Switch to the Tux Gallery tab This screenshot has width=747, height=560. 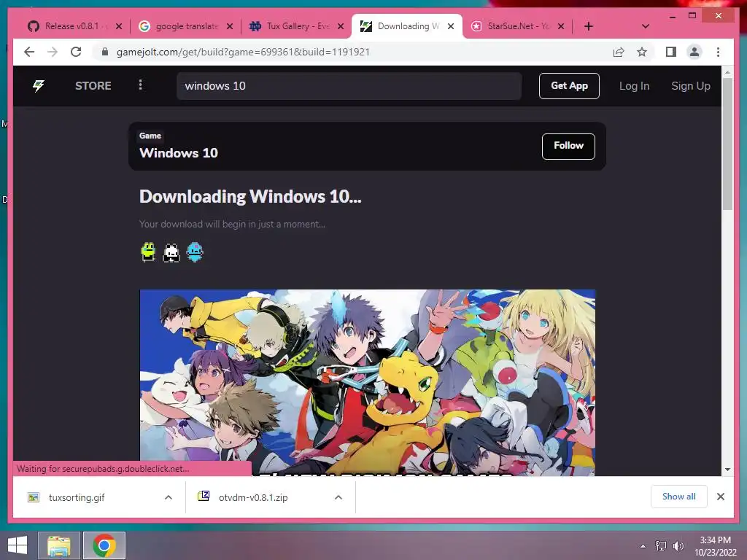pos(296,26)
